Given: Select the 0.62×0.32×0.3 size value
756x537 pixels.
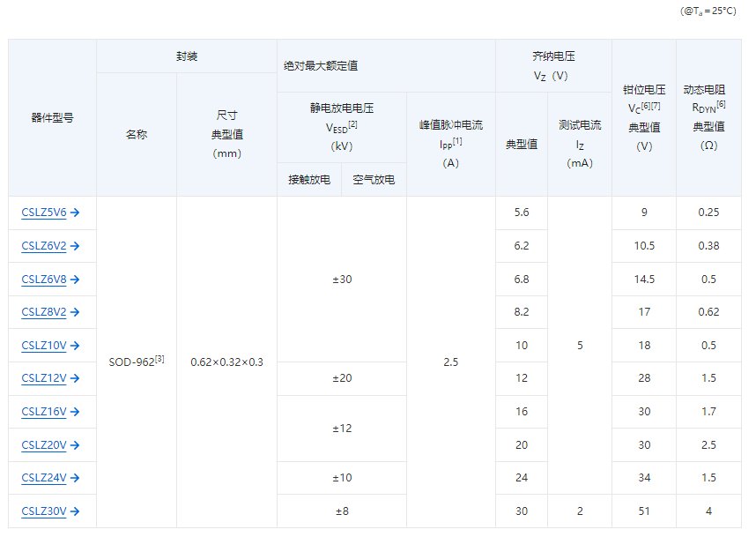Looking at the screenshot, I should point(226,362).
